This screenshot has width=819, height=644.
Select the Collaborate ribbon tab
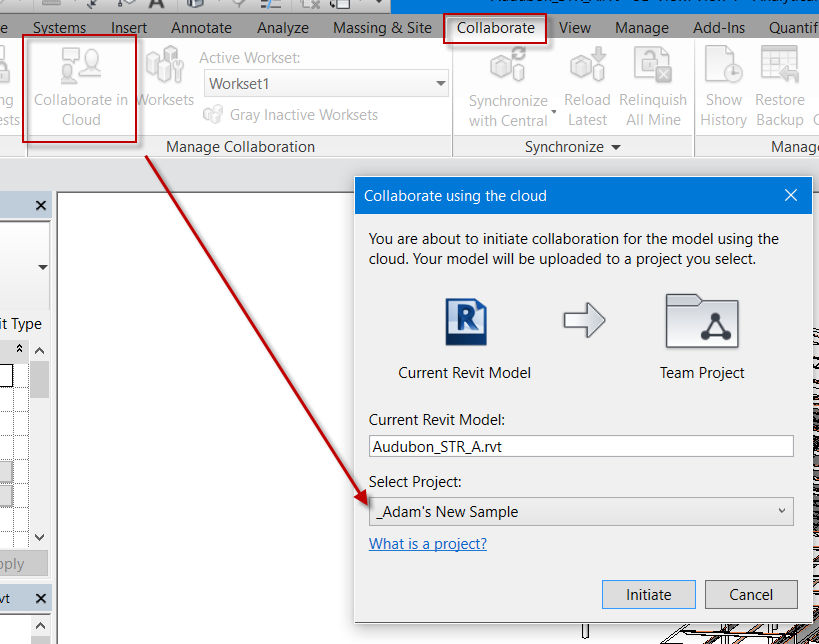495,28
